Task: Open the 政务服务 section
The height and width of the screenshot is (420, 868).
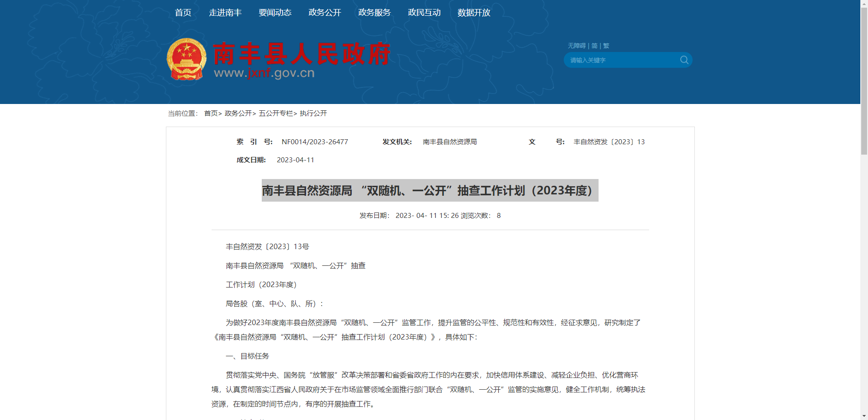Action: tap(374, 13)
